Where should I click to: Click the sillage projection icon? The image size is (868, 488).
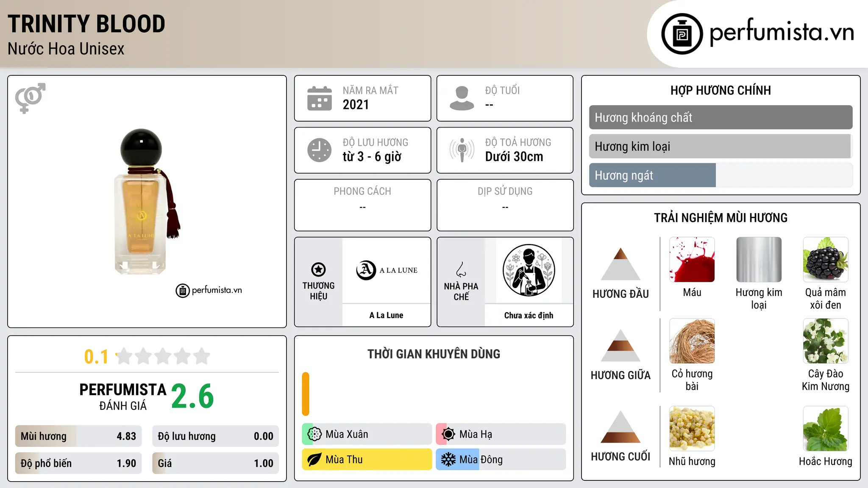(x=462, y=150)
